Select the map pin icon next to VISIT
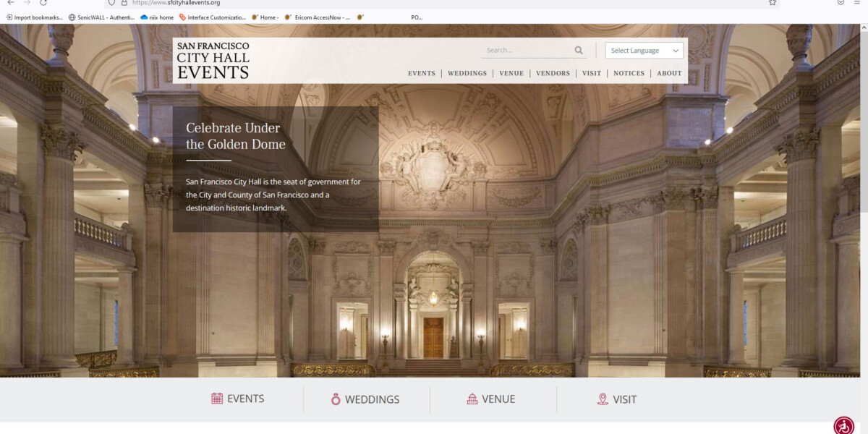This screenshot has width=868, height=434. 603,399
